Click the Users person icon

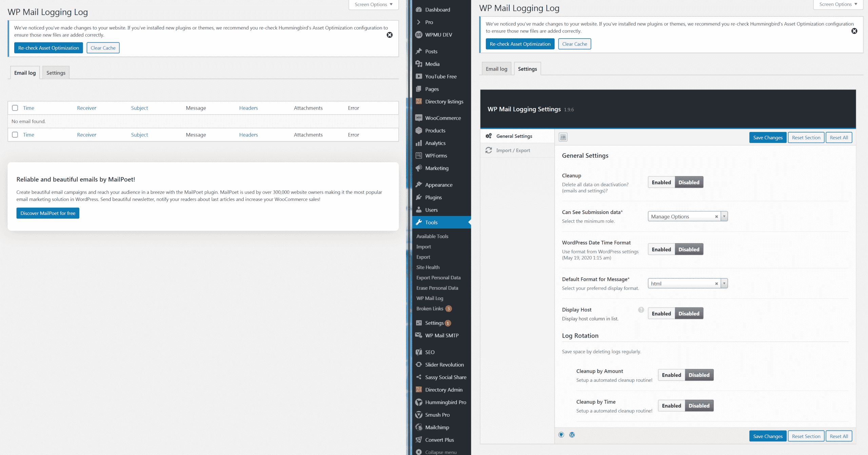[x=419, y=210]
